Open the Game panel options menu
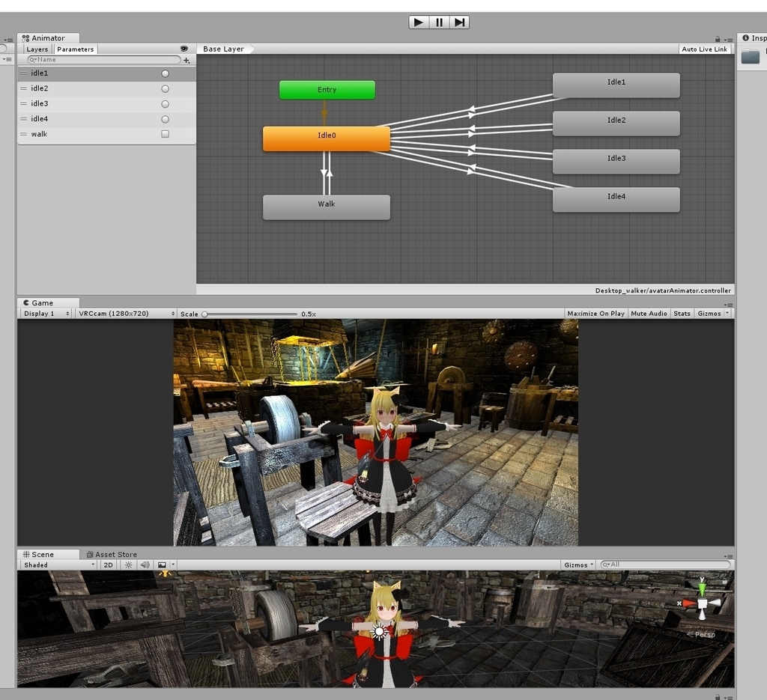Image resolution: width=767 pixels, height=700 pixels. coord(728,304)
